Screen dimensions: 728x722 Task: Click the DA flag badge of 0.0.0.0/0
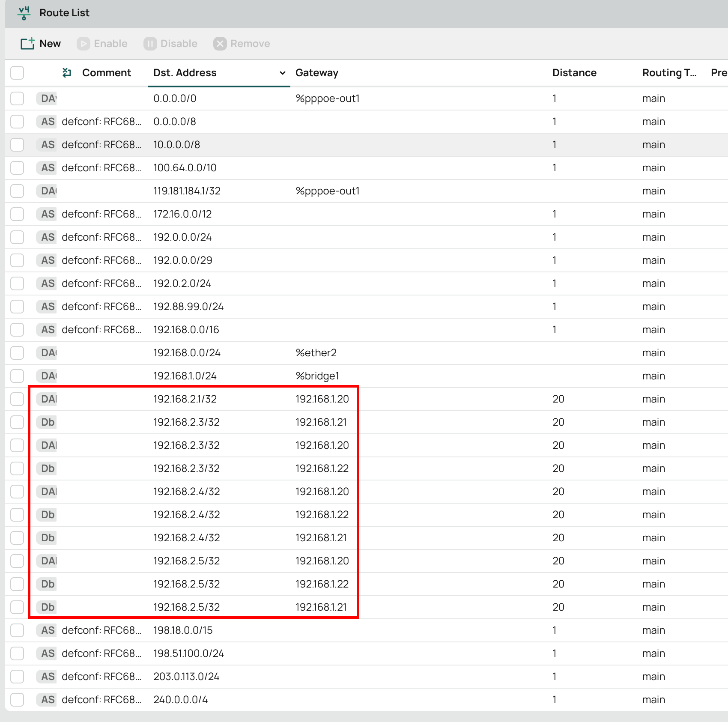pos(47,98)
